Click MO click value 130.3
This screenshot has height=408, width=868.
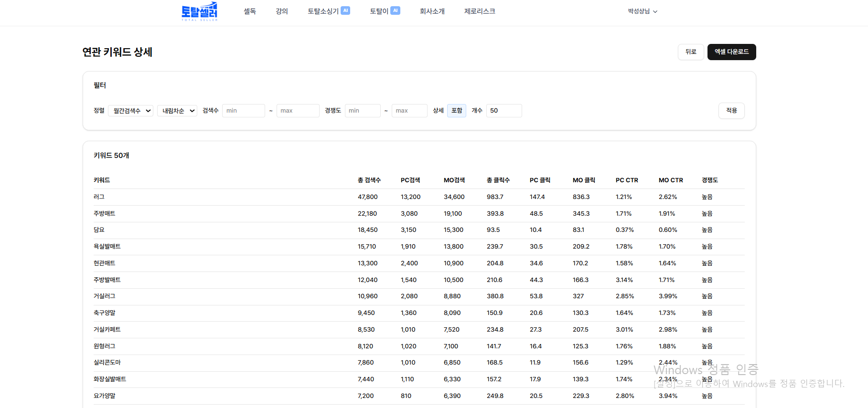(580, 313)
